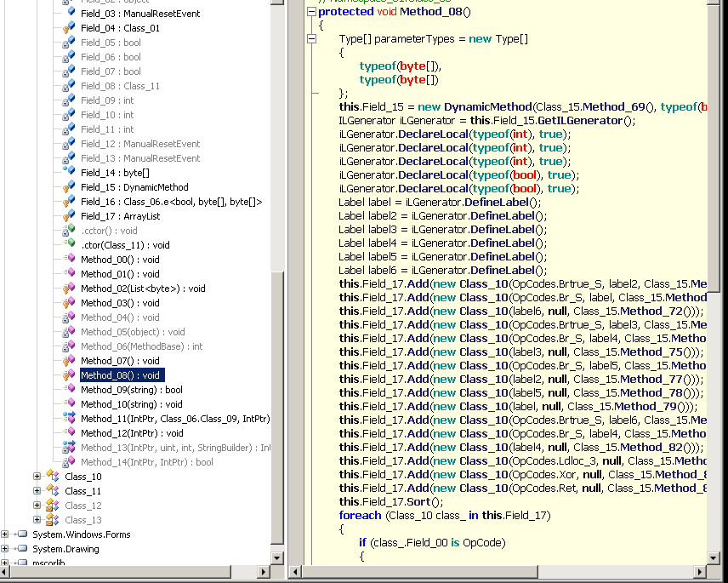Click the Class_10 class icon
This screenshot has width=728, height=583.
point(53,477)
